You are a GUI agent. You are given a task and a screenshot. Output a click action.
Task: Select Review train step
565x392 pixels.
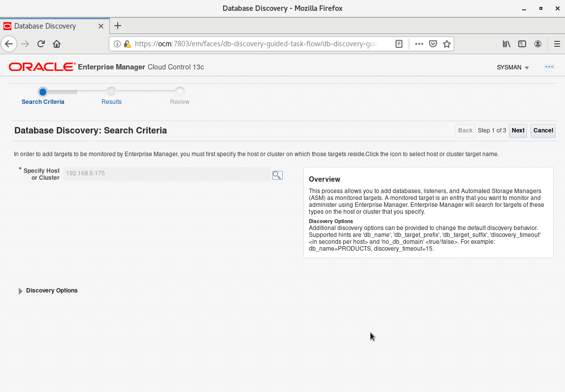tap(179, 102)
